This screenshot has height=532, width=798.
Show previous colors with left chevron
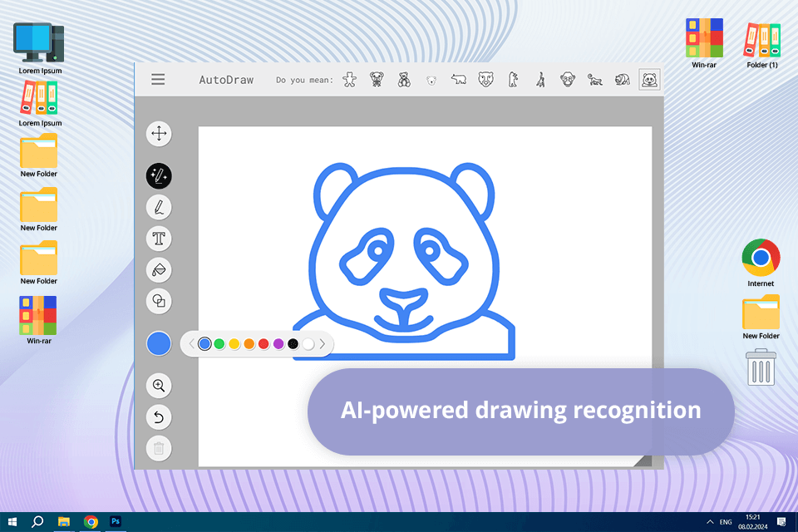pos(191,344)
